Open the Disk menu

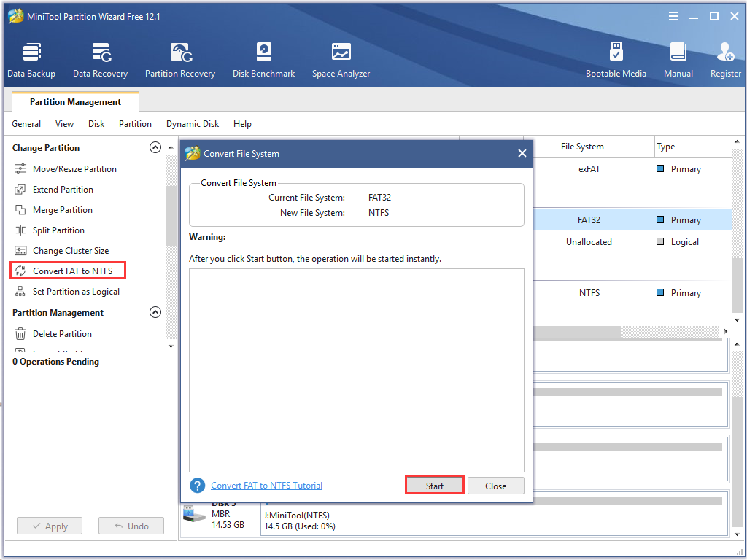point(96,124)
